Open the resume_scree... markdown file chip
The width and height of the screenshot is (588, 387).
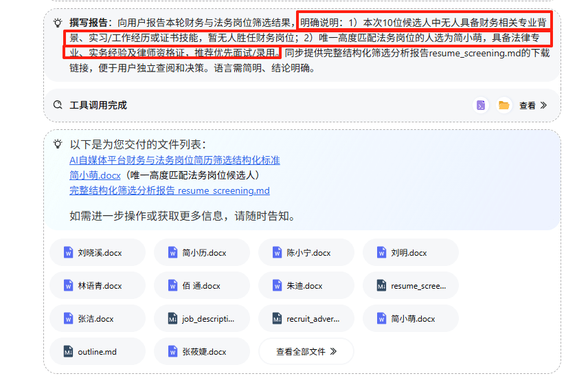pos(411,286)
